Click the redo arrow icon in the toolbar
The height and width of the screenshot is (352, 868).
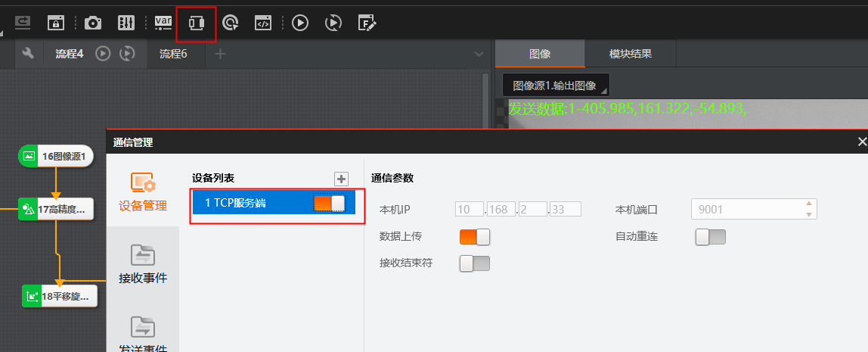pos(23,23)
